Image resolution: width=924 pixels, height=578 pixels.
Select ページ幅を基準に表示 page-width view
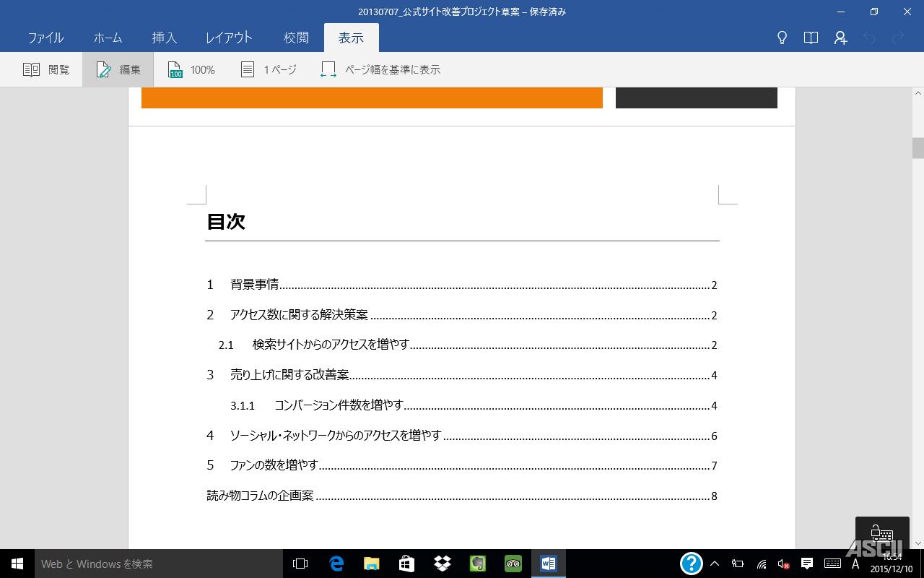(380, 69)
